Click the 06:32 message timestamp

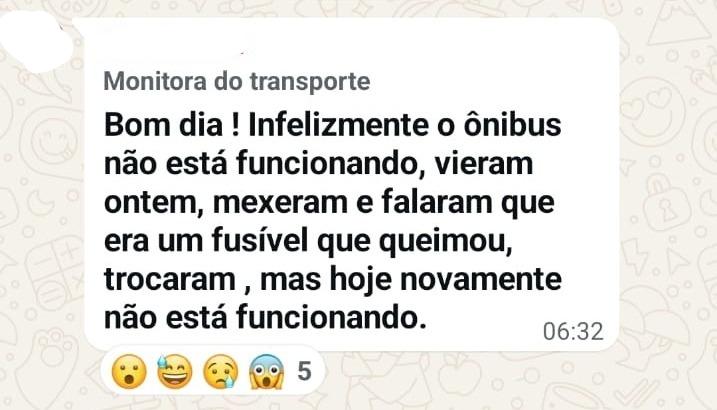coord(573,332)
